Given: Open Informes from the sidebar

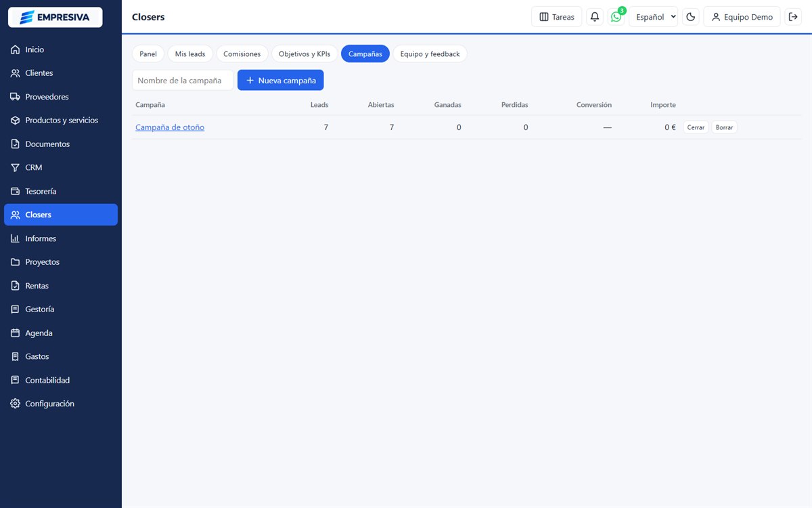Looking at the screenshot, I should tap(61, 238).
